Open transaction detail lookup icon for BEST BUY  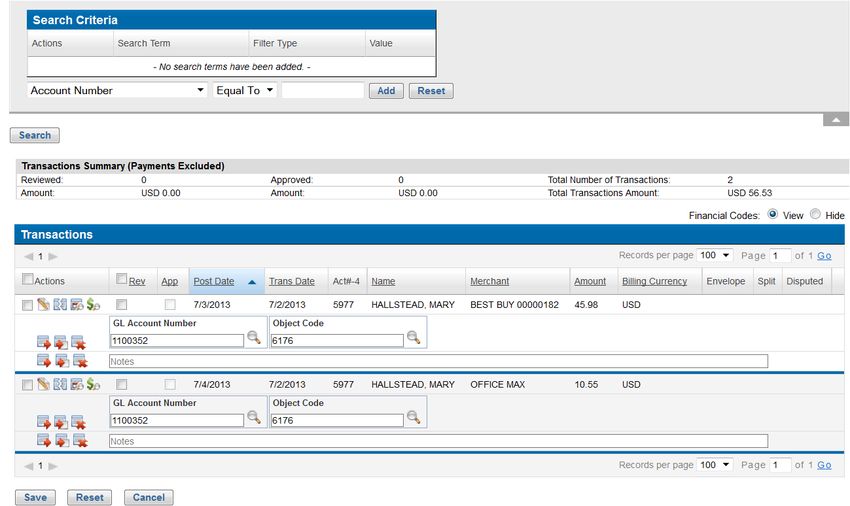[77, 304]
